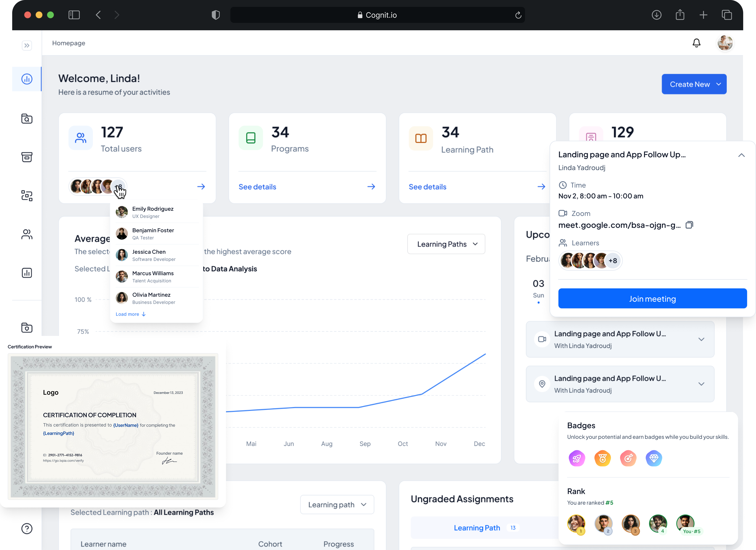Image resolution: width=756 pixels, height=550 pixels.
Task: Click the notification bell icon
Action: (x=696, y=43)
